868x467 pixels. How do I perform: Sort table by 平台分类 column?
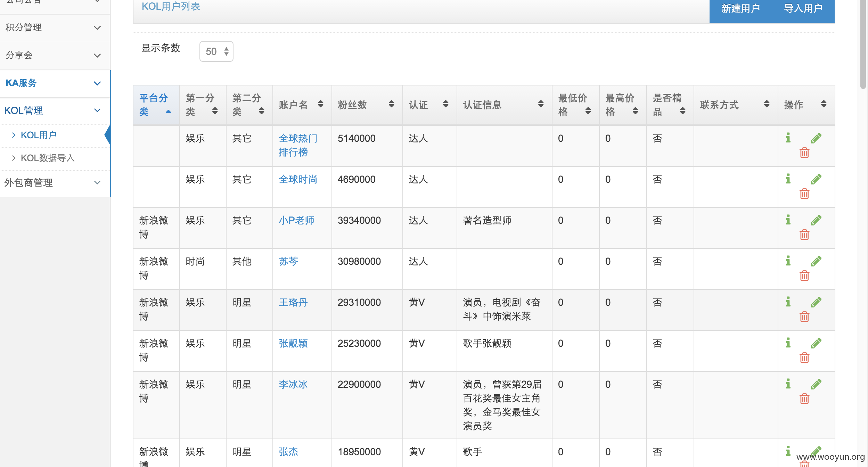pyautogui.click(x=156, y=105)
